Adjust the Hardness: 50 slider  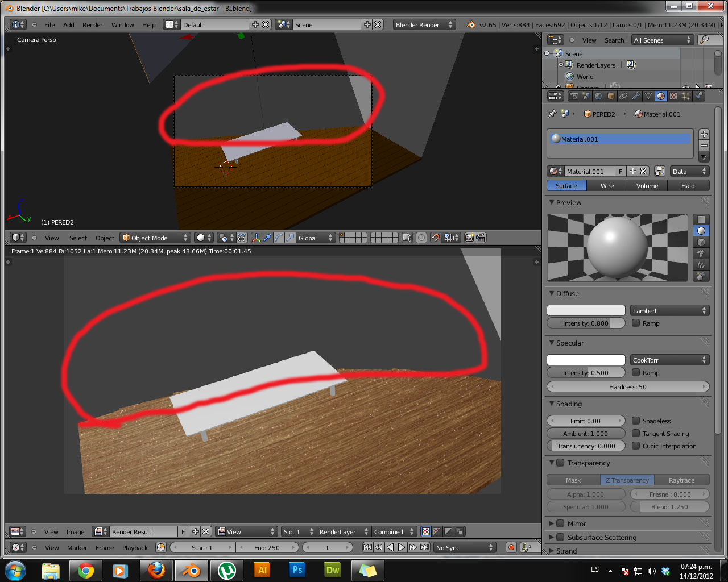coord(628,386)
